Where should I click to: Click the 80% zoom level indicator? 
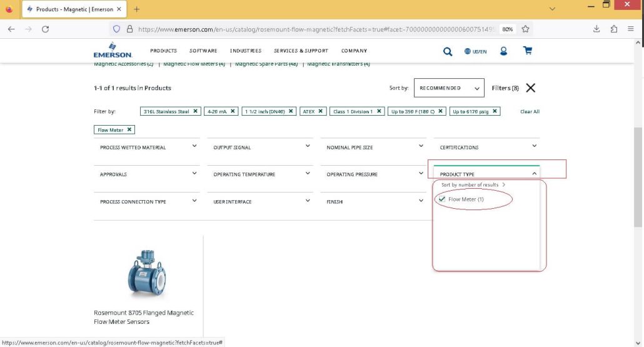[x=507, y=29]
